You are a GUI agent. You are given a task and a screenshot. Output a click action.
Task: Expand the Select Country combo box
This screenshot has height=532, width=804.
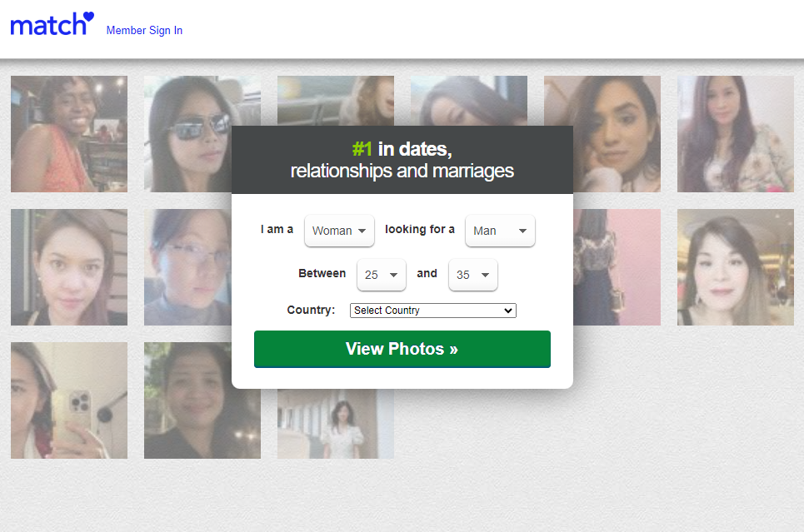click(432, 311)
